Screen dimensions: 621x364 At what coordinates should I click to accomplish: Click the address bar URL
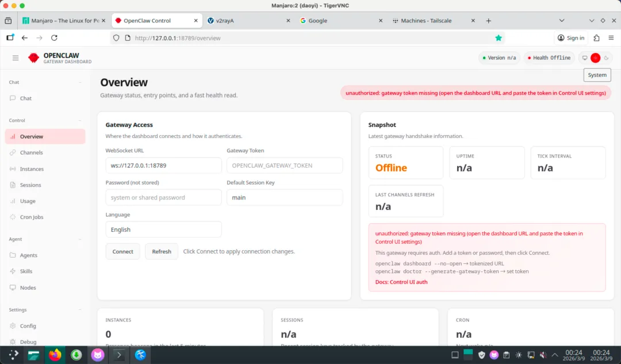(178, 38)
